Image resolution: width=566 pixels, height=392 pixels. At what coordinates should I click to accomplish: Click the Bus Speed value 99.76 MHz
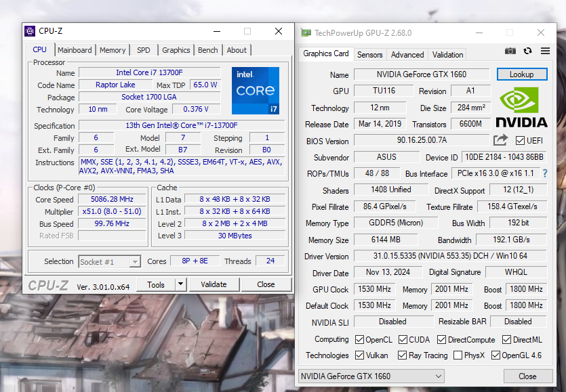pos(112,223)
